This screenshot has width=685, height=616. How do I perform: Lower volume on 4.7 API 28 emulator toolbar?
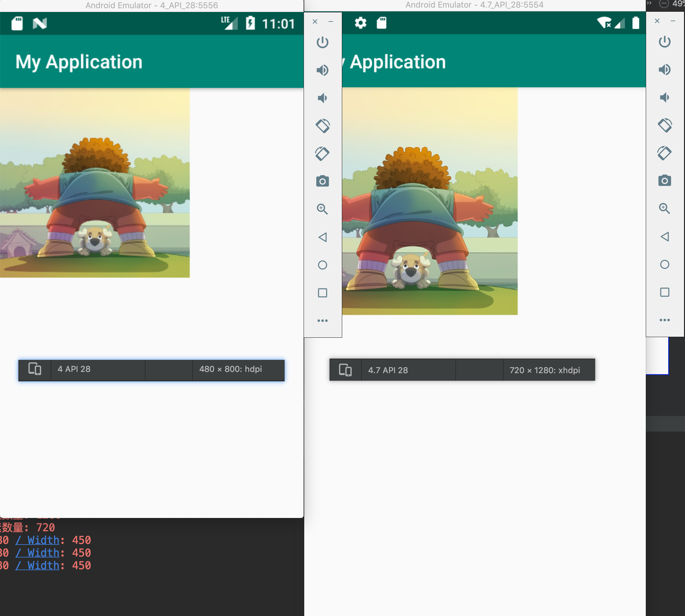(x=664, y=97)
